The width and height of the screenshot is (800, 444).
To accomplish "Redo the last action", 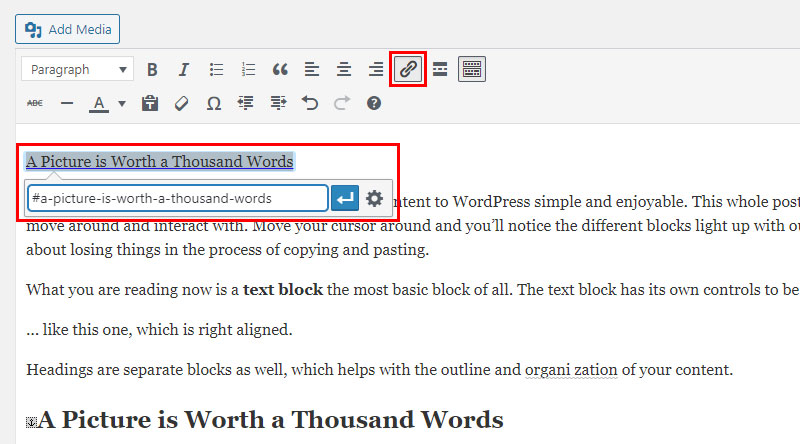I will pyautogui.click(x=342, y=104).
